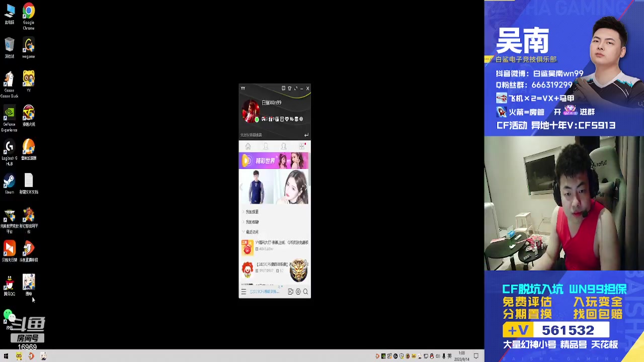Open Tencent QQ desktop shortcut
Viewport: 644px width, 362px height.
[10, 286]
